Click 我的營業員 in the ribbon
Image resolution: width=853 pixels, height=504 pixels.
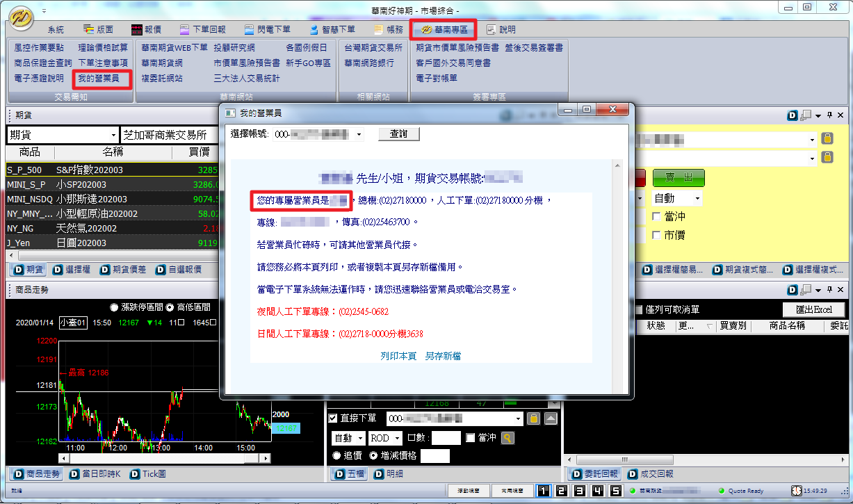[98, 79]
